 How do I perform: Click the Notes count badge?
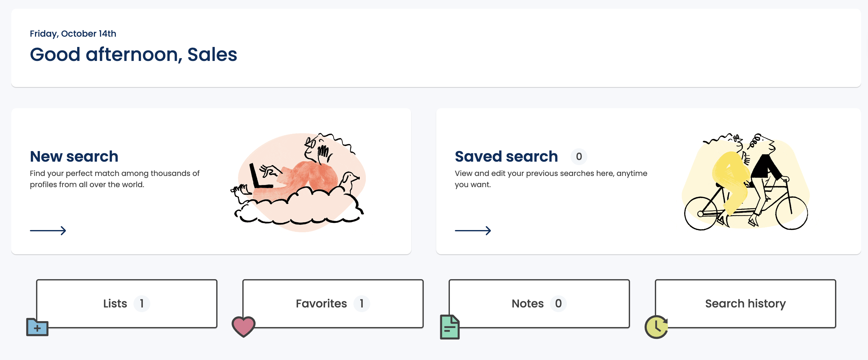pos(558,303)
